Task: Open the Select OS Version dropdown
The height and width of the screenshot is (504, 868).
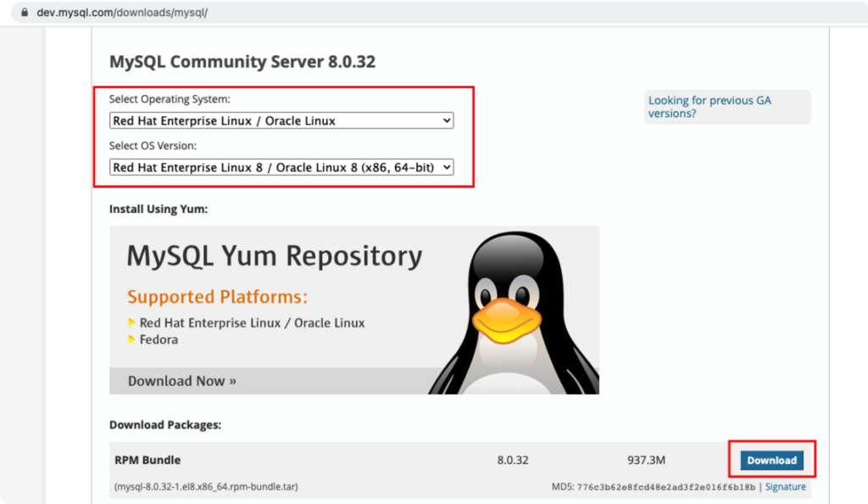Action: point(281,167)
